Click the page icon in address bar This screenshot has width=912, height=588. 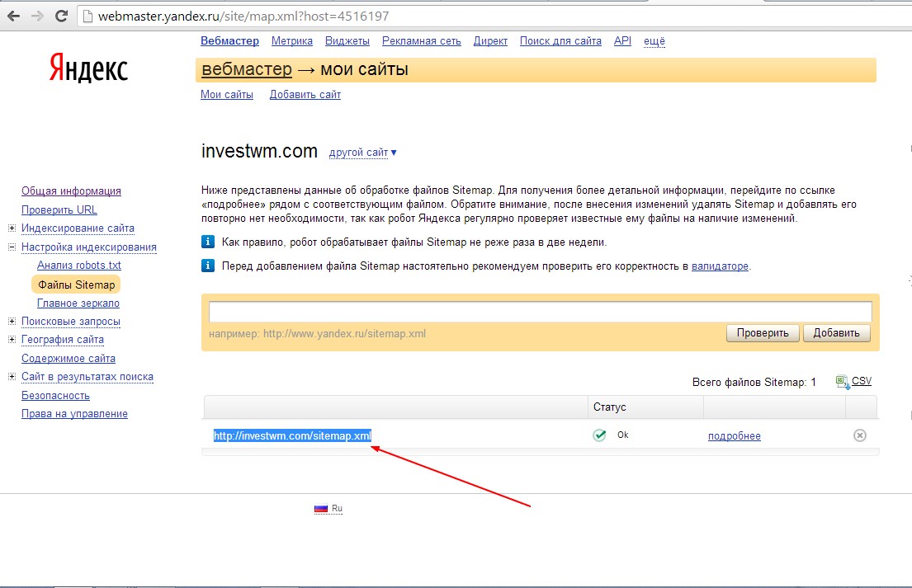click(87, 16)
